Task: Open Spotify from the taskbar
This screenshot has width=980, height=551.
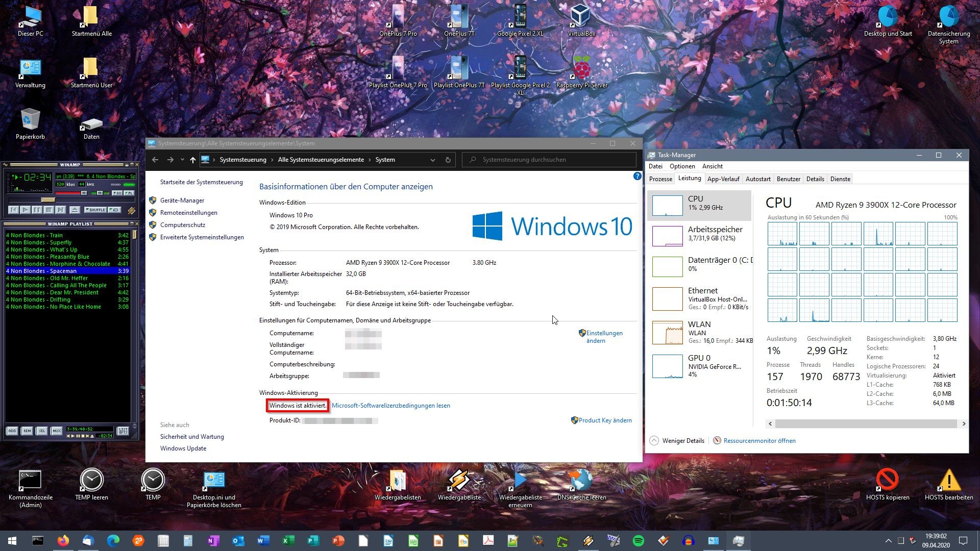Action: click(638, 541)
